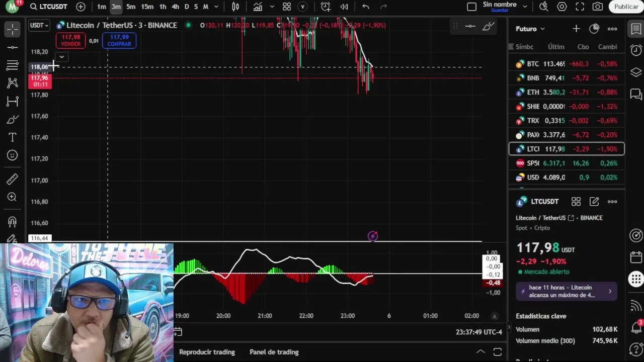644x362 pixels.
Task: Select the zoom in tool
Action: click(13, 197)
